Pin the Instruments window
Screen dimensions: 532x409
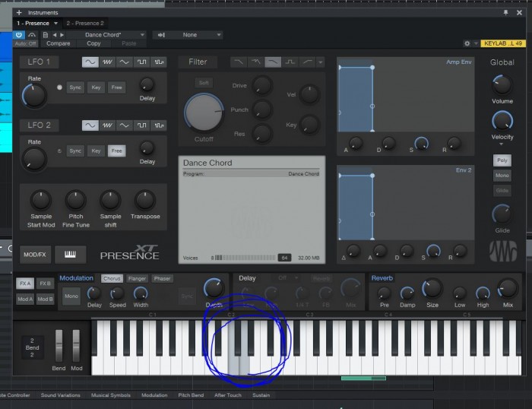click(506, 13)
